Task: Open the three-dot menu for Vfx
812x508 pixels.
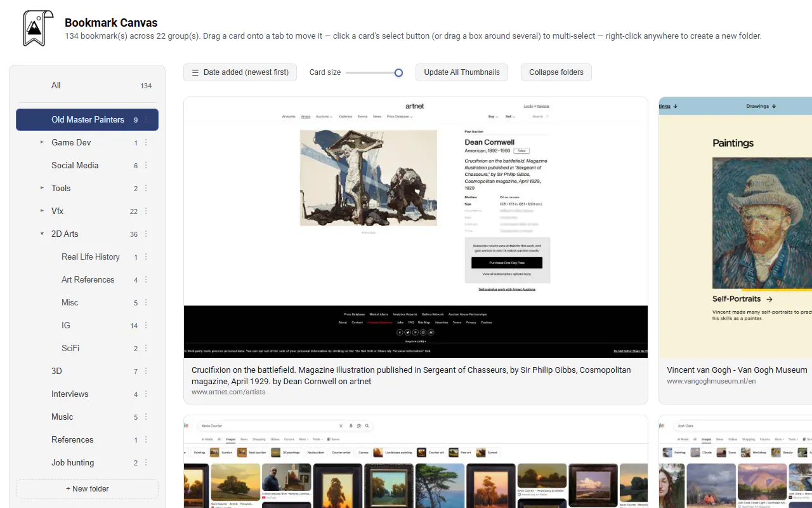Action: click(x=146, y=211)
